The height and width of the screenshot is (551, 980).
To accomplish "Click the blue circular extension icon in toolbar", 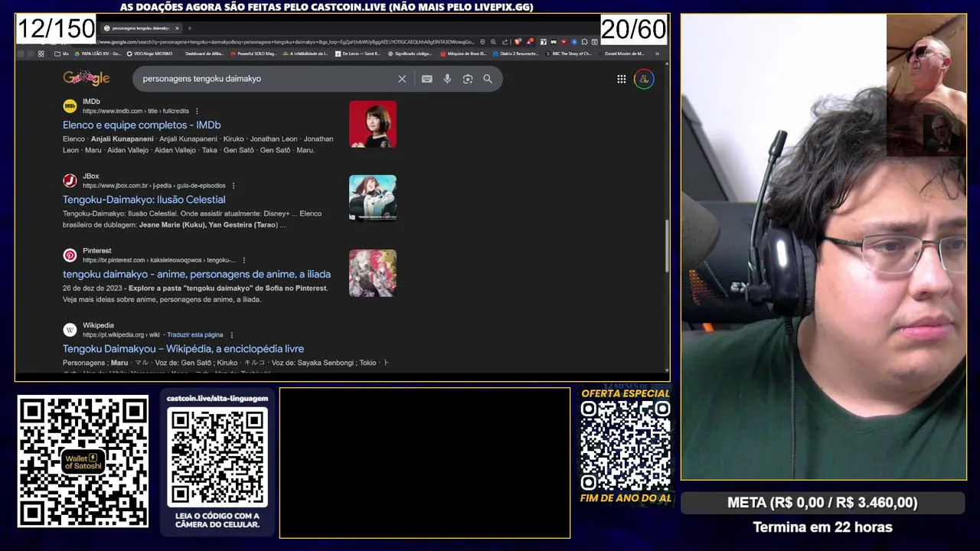I will pos(574,42).
